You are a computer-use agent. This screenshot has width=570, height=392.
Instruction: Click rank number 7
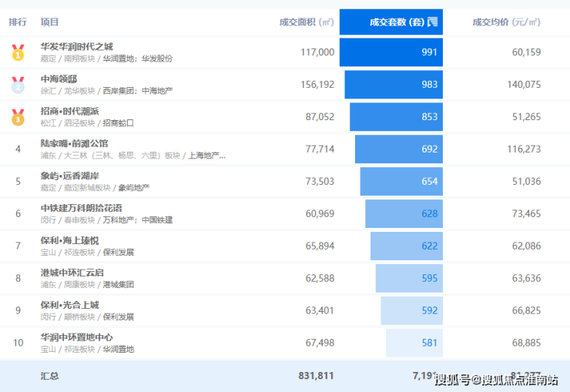(18, 246)
